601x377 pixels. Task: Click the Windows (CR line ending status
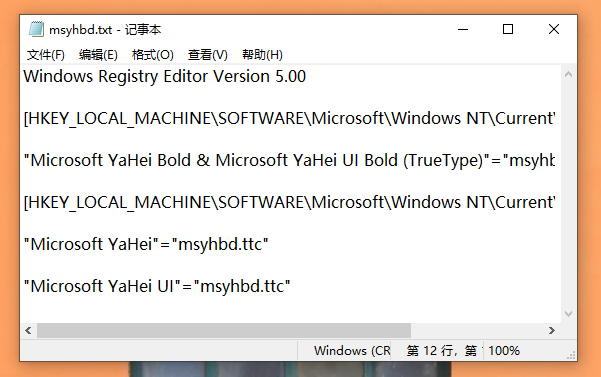coord(352,351)
